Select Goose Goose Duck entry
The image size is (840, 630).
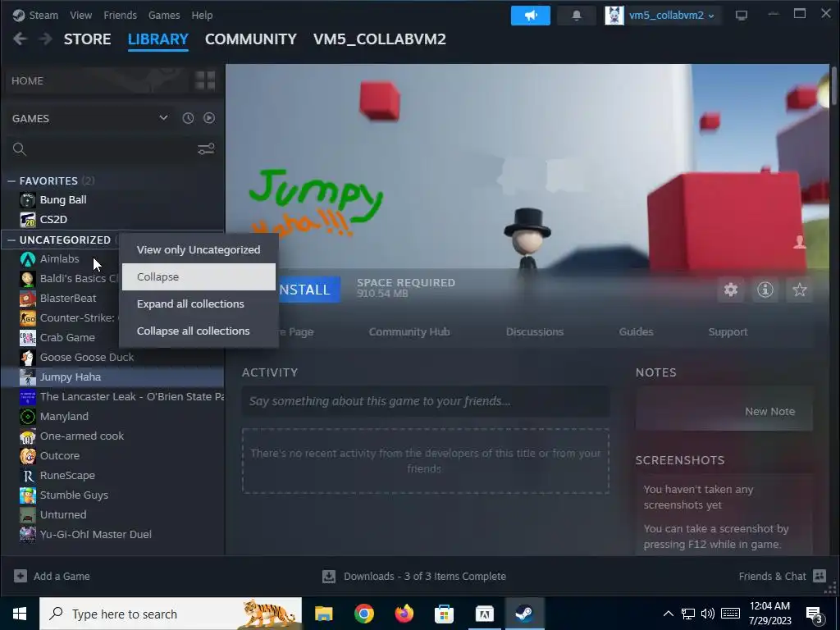(x=112, y=358)
